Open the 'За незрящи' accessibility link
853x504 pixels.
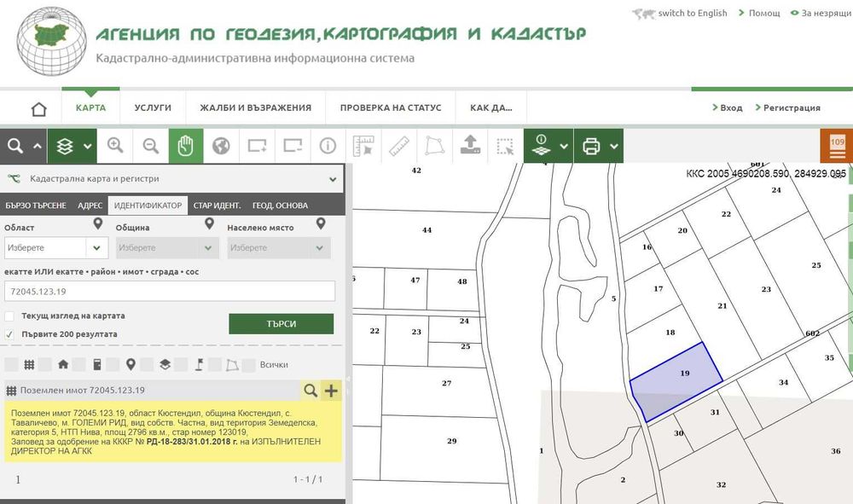pyautogui.click(x=827, y=13)
